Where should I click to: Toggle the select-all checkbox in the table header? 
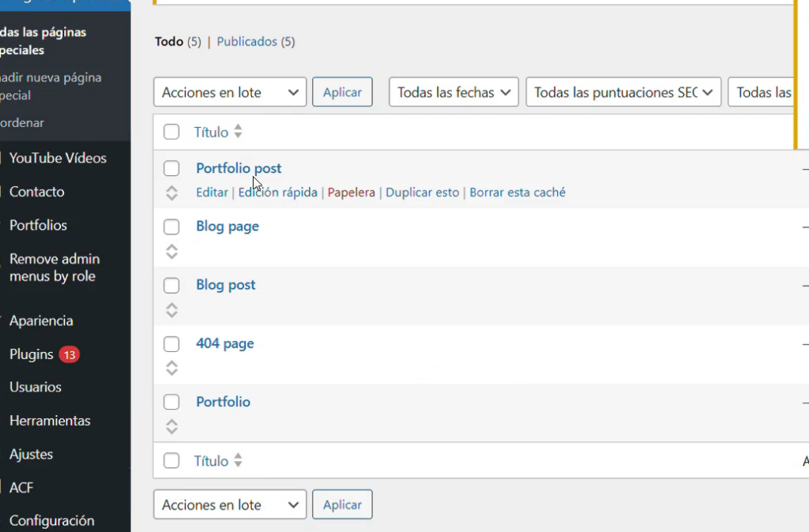pyautogui.click(x=171, y=132)
